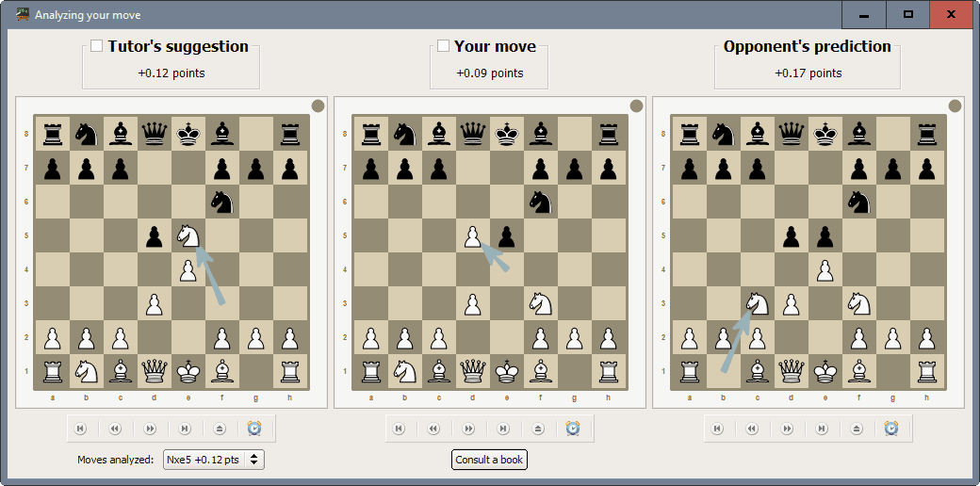Go to end on Your move board
The height and width of the screenshot is (486, 980).
coord(504,429)
